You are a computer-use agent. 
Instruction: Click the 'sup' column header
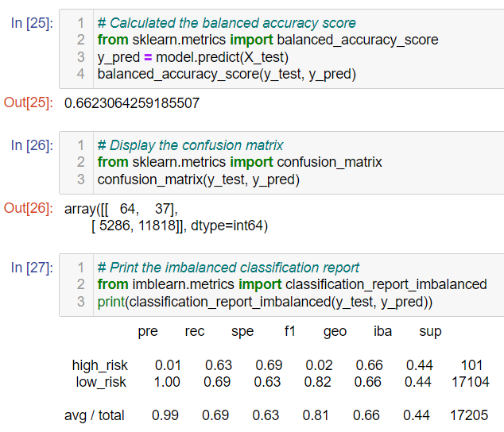(430, 332)
